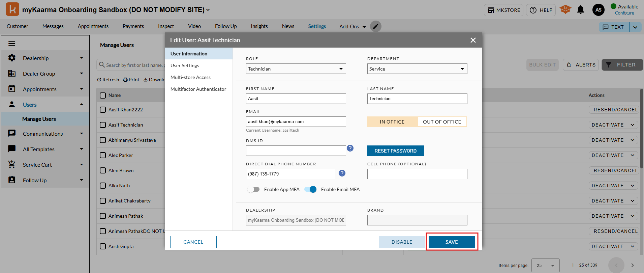Screen dimensions: 644x273
Task: Click the Dealer Group building icon
Action: point(12,74)
